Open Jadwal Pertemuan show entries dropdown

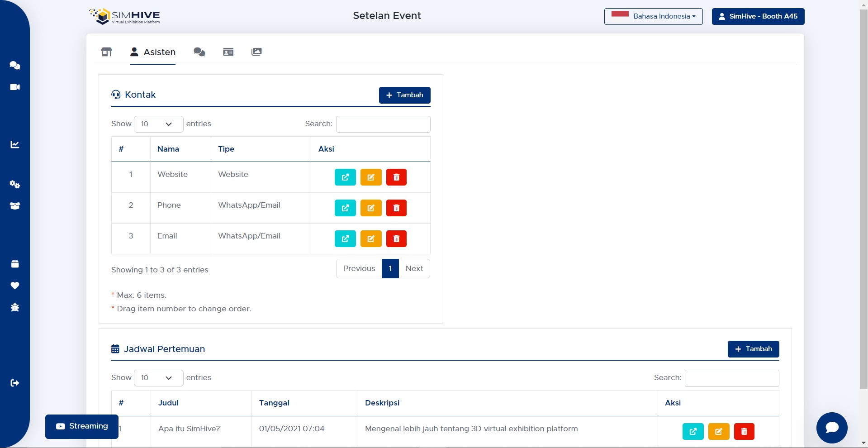coord(158,378)
